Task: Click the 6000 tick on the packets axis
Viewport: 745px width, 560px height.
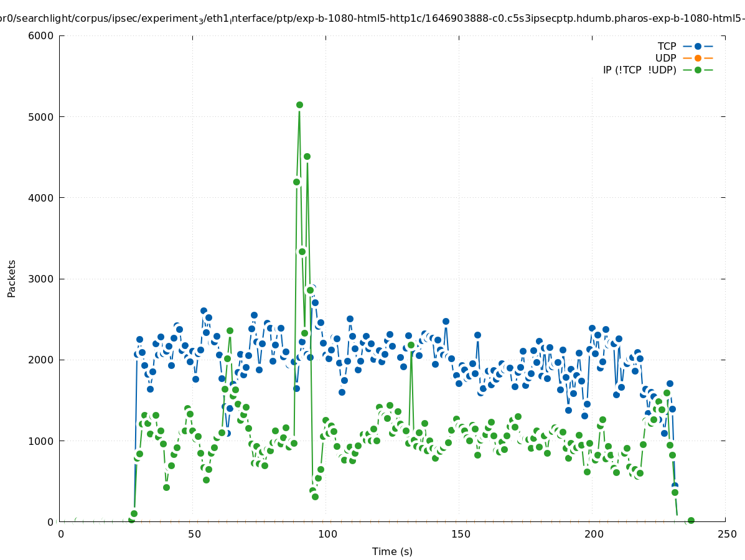Action: click(42, 35)
